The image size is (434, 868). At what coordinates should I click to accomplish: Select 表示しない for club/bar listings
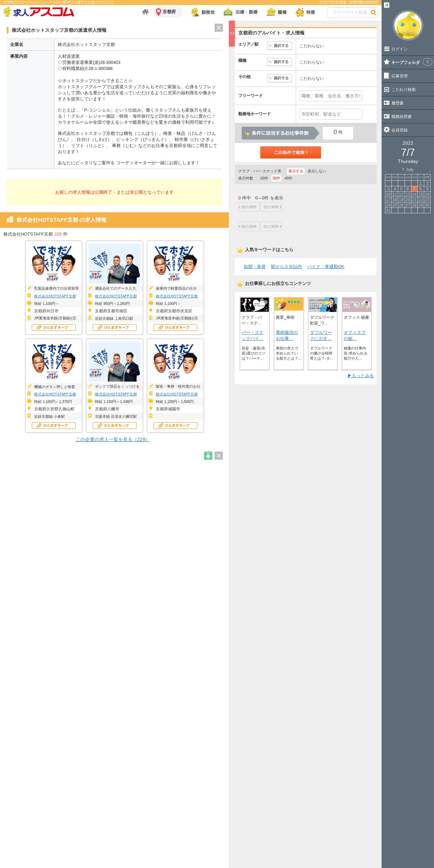[x=317, y=171]
